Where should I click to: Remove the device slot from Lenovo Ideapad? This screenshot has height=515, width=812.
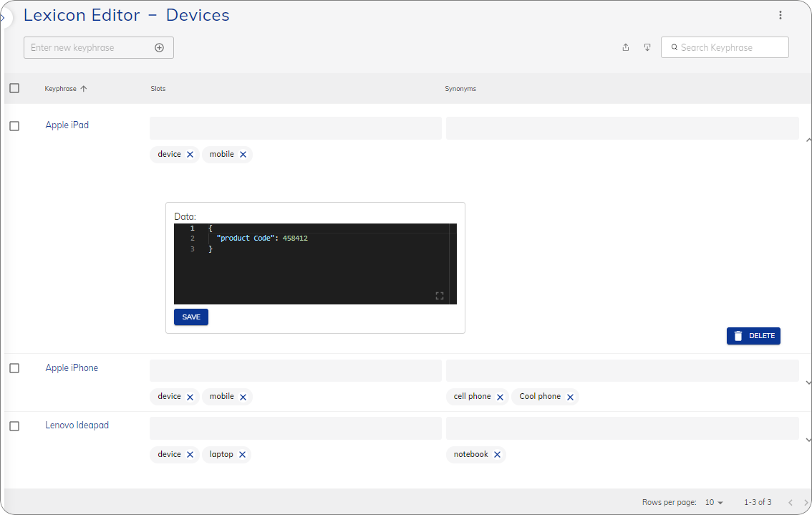tap(190, 454)
